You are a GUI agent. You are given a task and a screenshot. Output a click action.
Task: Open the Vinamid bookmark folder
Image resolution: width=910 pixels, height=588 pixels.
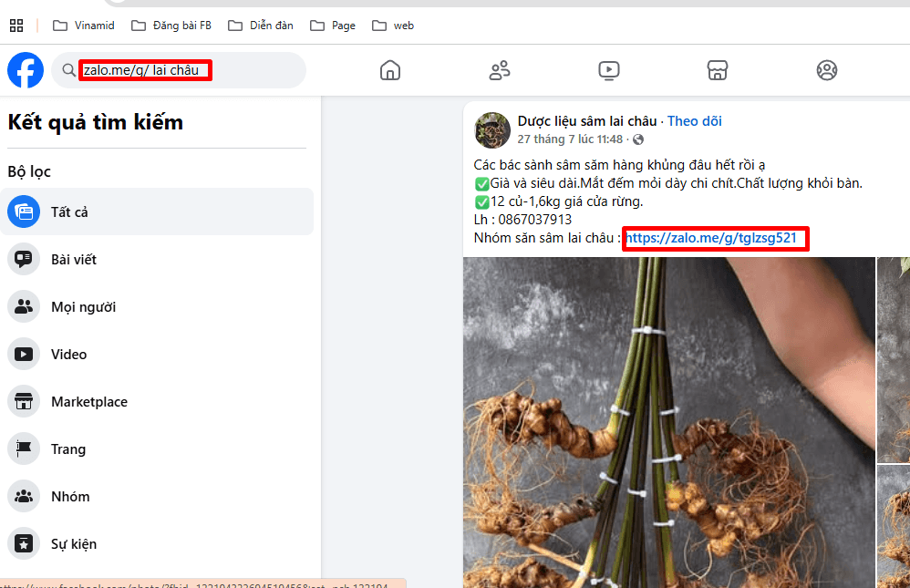[84, 26]
